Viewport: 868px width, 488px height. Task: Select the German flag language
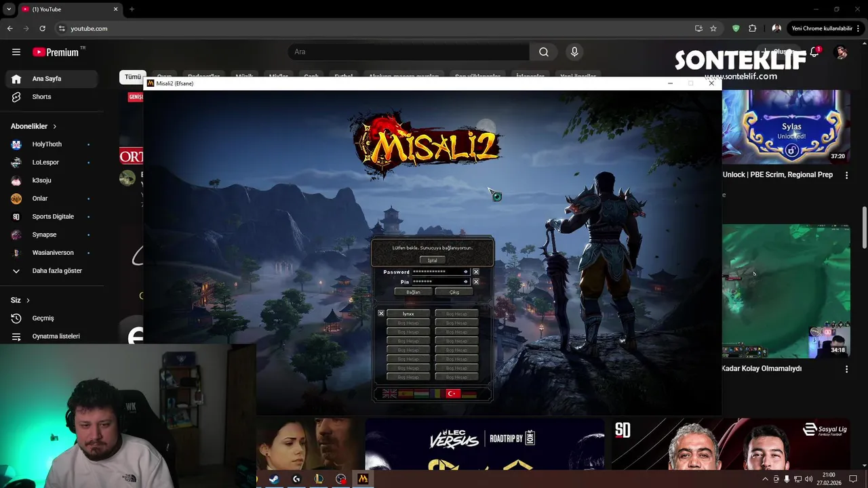pos(469,394)
